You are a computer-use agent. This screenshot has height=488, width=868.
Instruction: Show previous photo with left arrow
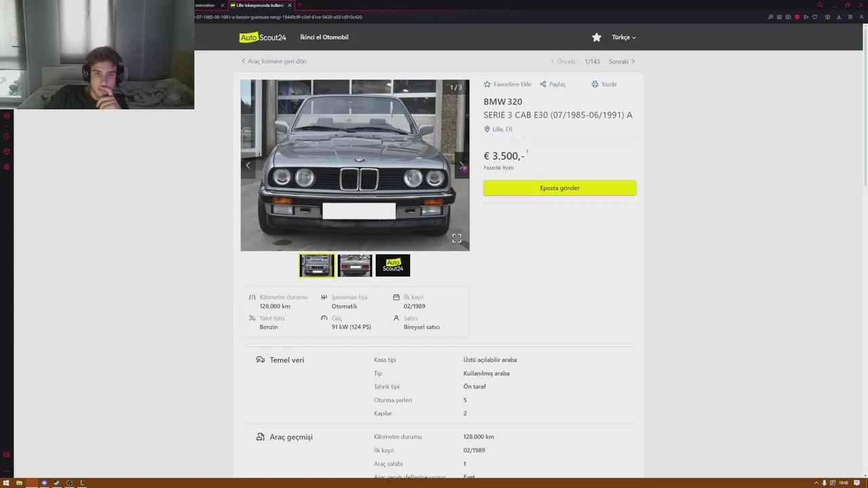tap(248, 165)
